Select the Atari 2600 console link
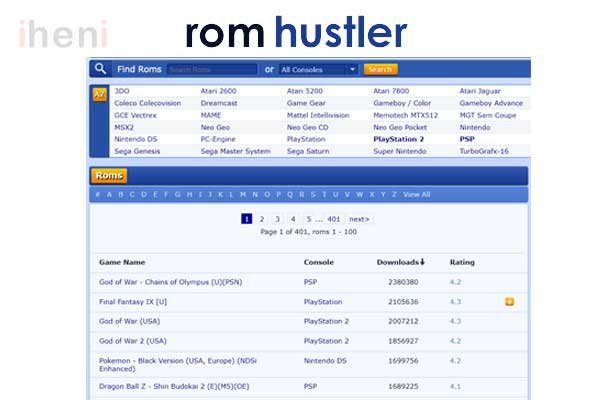Screen dimensions: 600x400 tap(218, 91)
